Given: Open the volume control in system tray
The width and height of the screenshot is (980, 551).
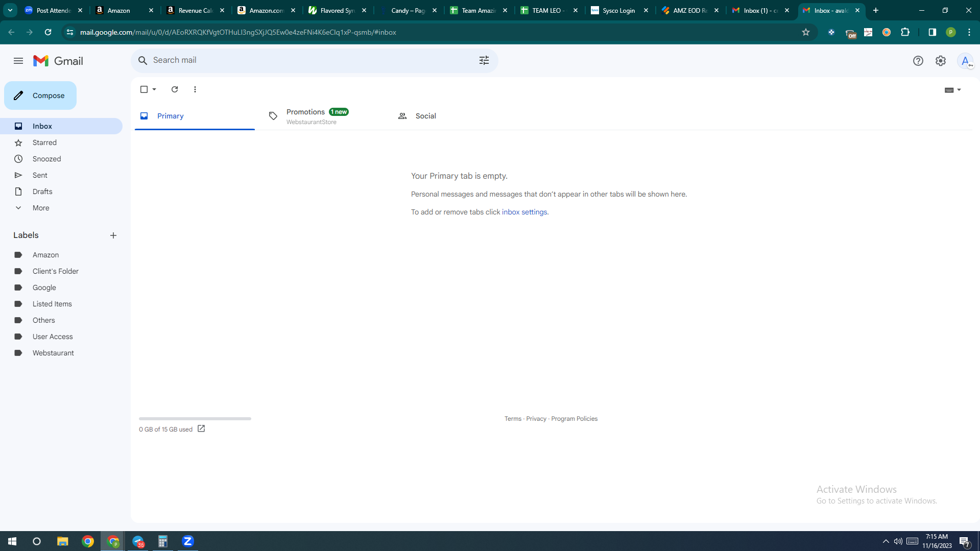Looking at the screenshot, I should pos(898,541).
